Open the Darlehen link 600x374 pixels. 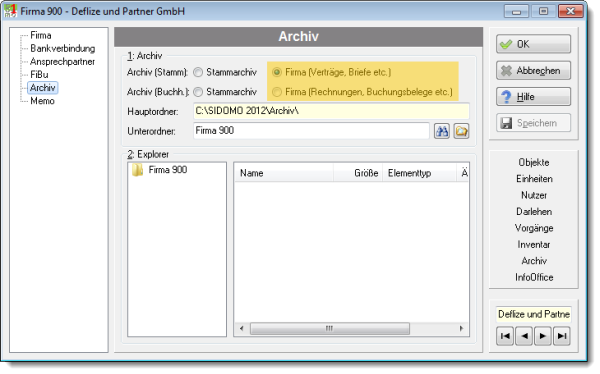534,212
